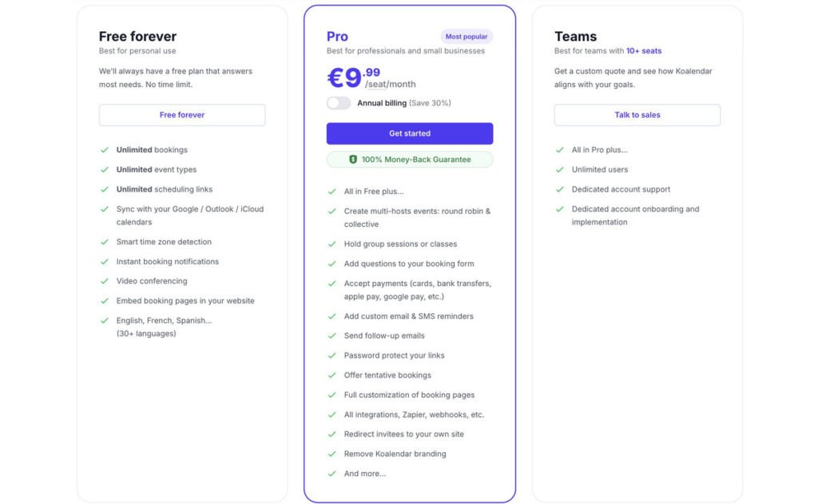Click checkmark beside Unlimited bookings
The image size is (818, 504).
point(105,150)
